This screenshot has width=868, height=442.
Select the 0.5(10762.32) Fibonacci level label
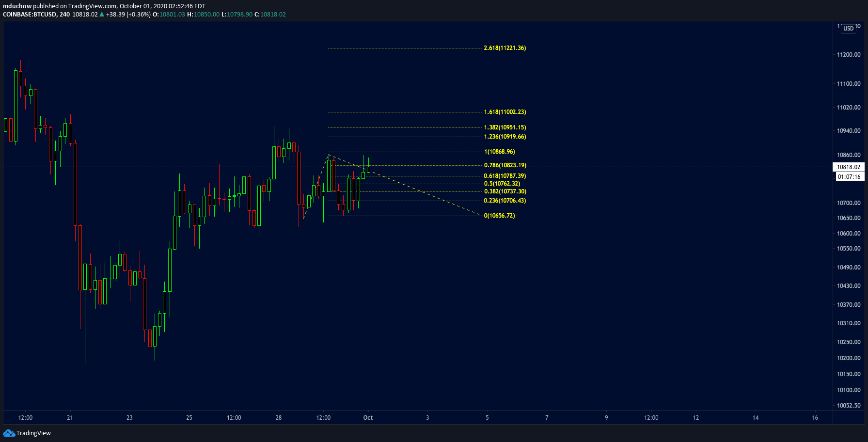[502, 184]
